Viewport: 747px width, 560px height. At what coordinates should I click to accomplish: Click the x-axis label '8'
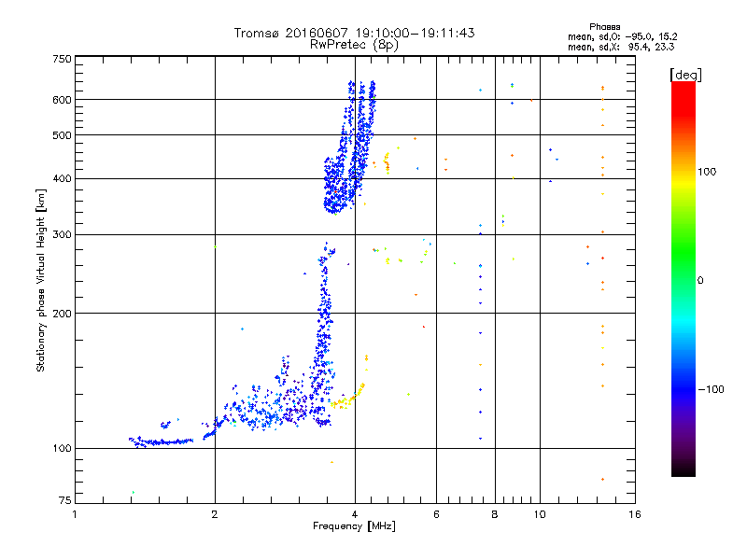coord(495,514)
